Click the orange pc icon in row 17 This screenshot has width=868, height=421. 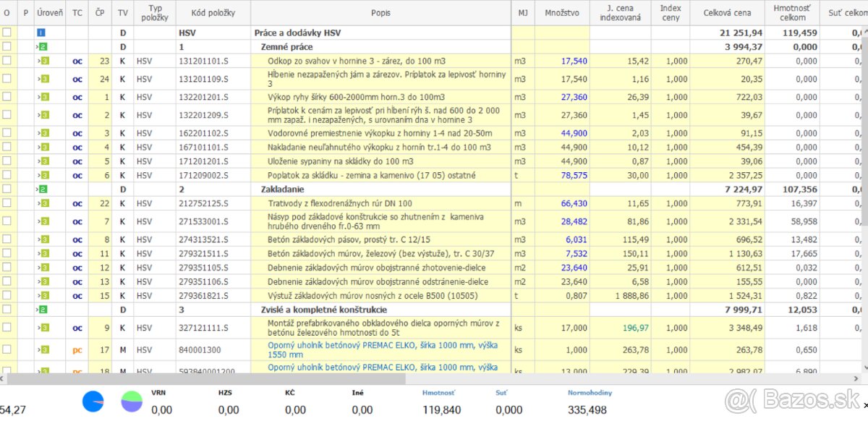(77, 350)
